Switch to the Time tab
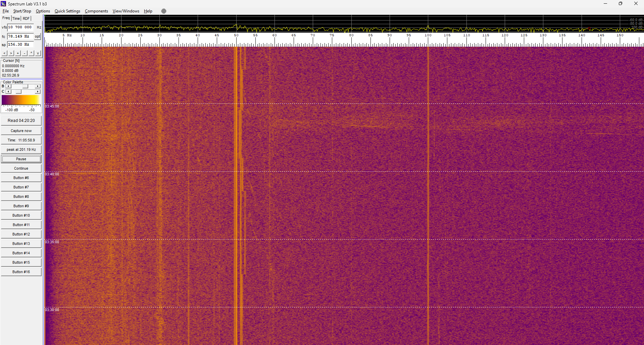Viewport: 644px width, 345px height. pyautogui.click(x=16, y=18)
